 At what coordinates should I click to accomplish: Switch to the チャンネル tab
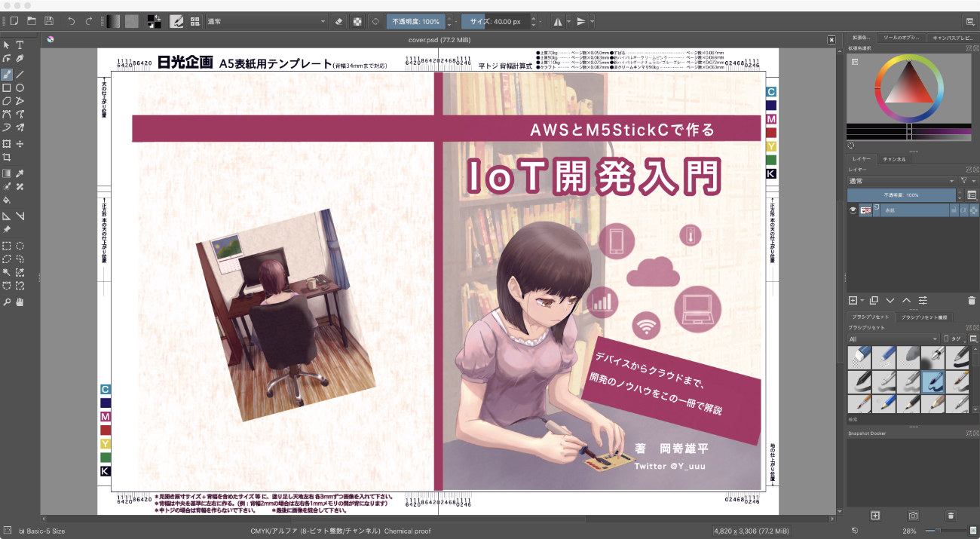(x=894, y=159)
